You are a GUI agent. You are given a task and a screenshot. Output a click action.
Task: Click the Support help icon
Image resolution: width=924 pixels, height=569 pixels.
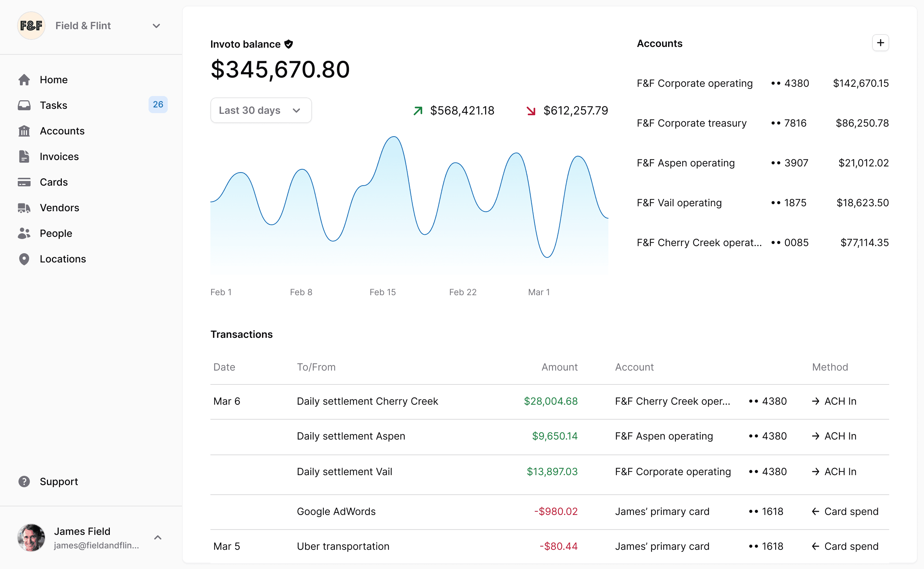pos(25,481)
